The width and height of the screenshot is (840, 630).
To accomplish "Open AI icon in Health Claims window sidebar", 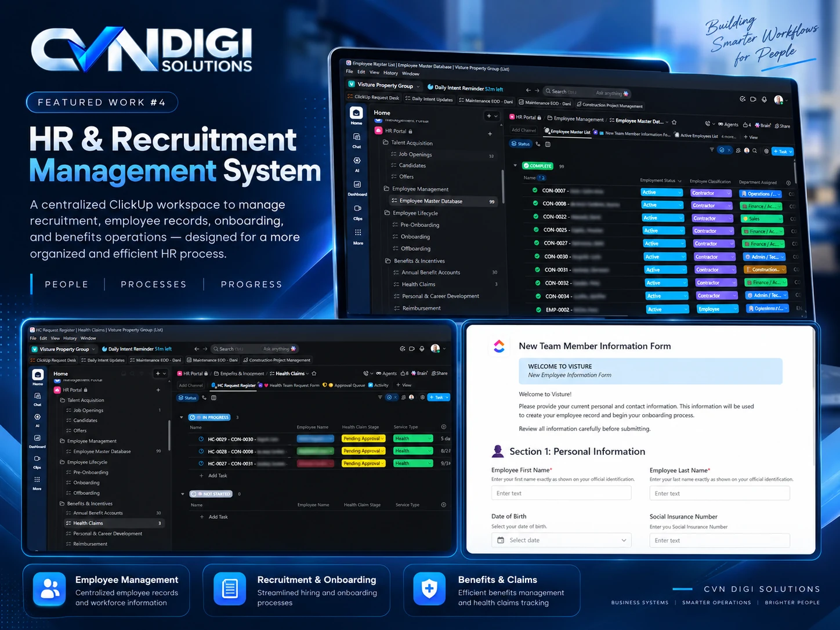I will (37, 417).
